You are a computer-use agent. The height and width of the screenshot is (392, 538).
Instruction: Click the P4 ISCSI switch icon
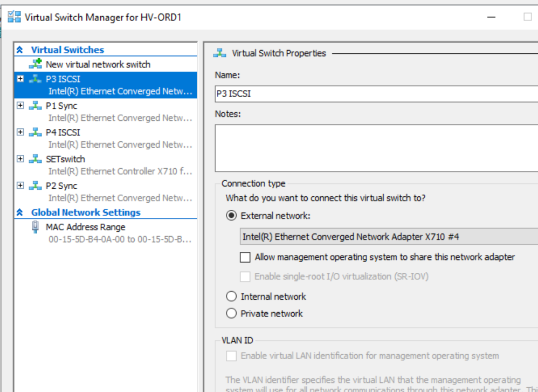point(36,133)
